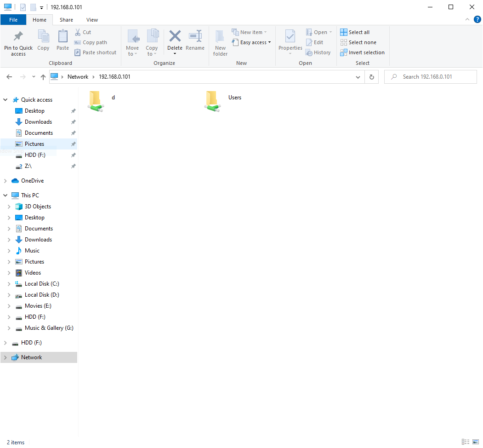Select 3D Objects under This PC
Image resolution: width=483 pixels, height=448 pixels.
(38, 206)
